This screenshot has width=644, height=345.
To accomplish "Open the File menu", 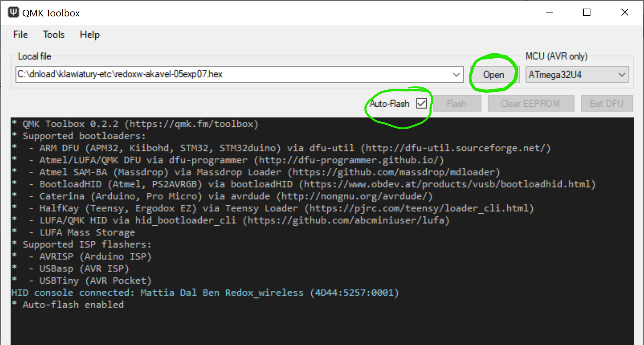I will [x=20, y=35].
